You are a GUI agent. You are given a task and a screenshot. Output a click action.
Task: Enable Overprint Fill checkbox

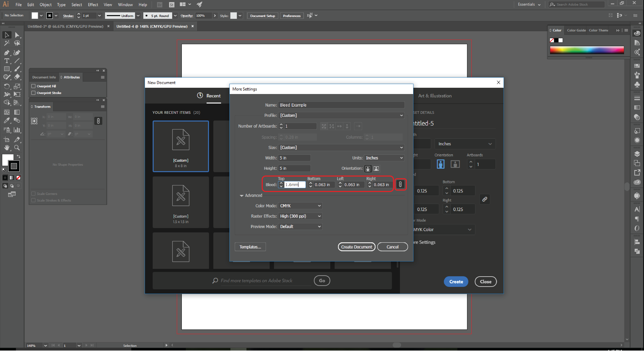33,86
